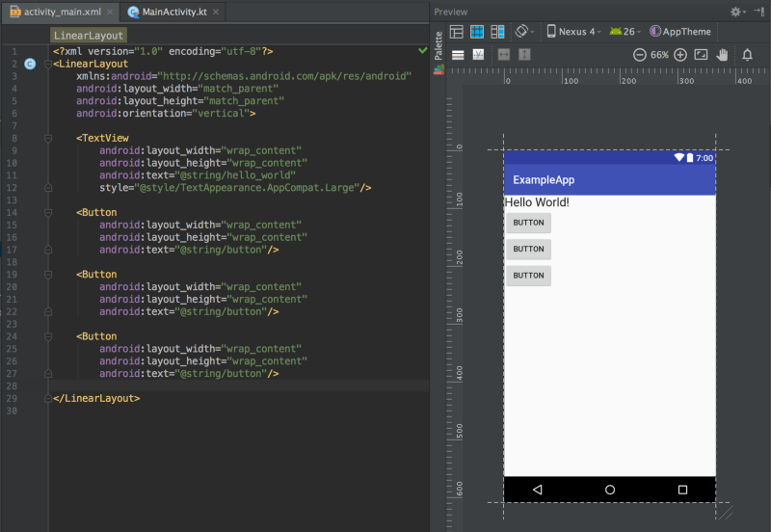The width and height of the screenshot is (771, 532).
Task: Toggle layout height vertical arrows icon
Action: 524,55
